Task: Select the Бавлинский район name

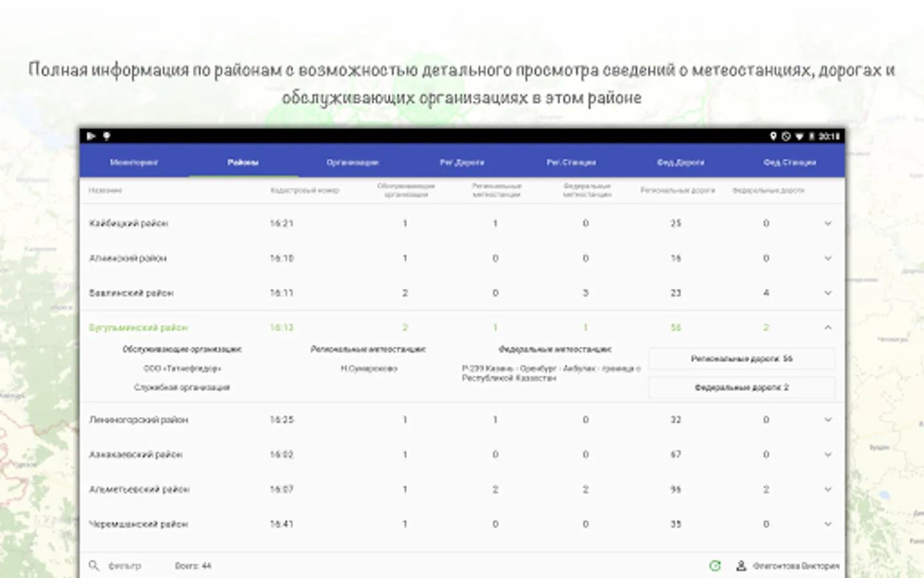Action: pyautogui.click(x=131, y=293)
